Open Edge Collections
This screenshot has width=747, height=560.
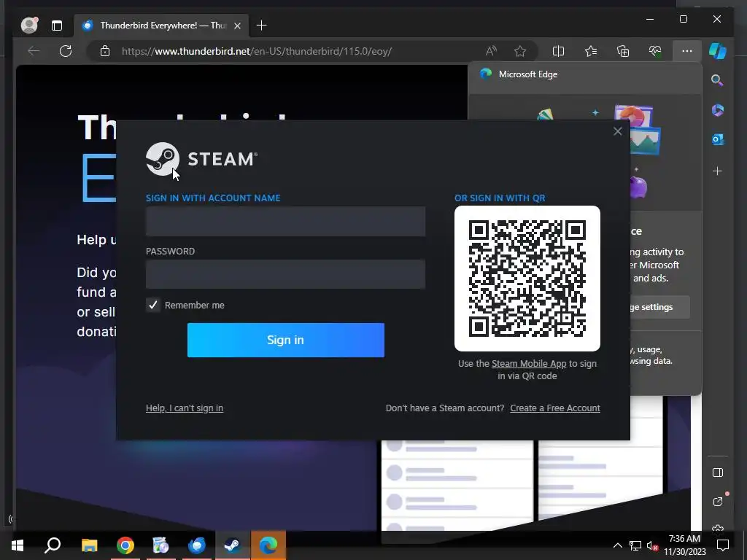pos(623,51)
